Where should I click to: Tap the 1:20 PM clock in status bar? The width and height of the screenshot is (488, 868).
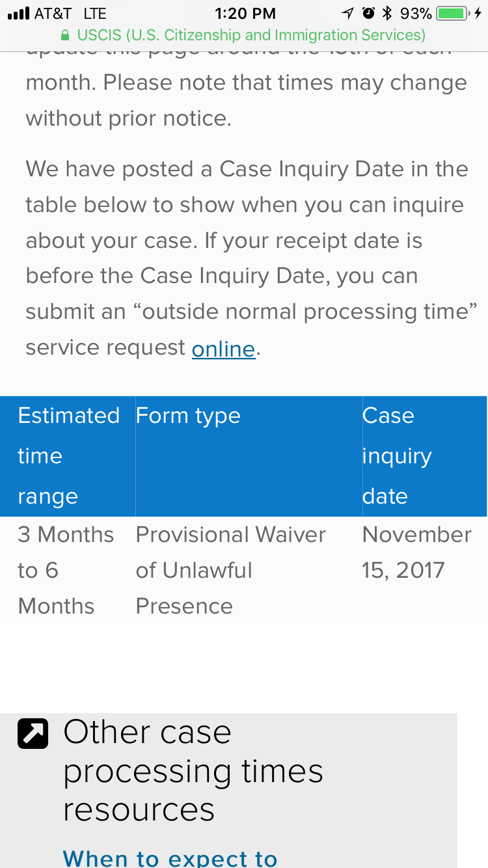click(x=245, y=13)
